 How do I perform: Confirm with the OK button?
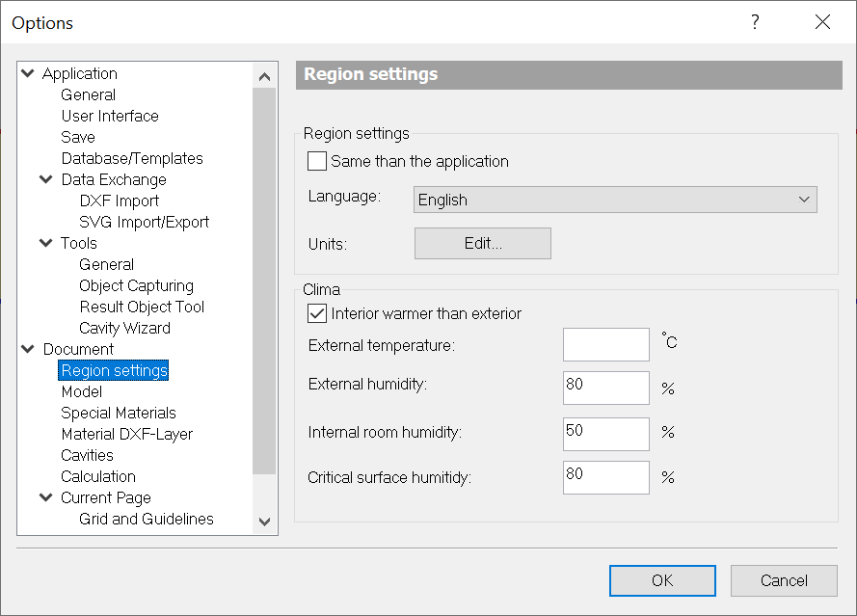tap(662, 580)
